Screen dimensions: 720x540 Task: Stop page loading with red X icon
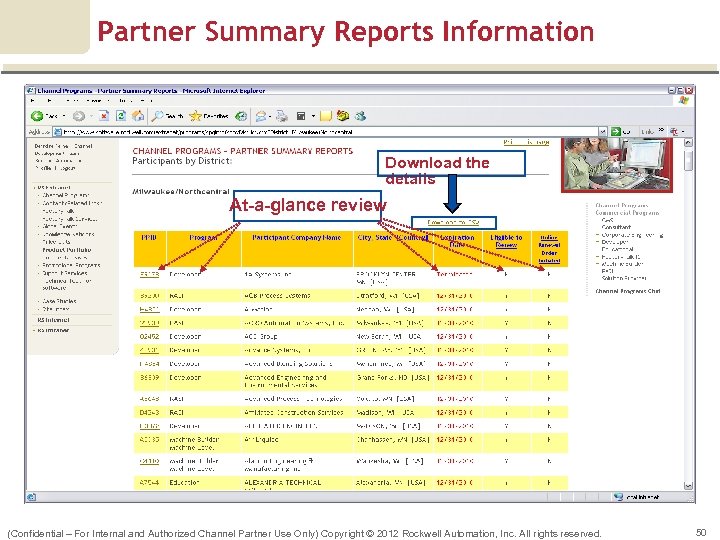(x=104, y=116)
